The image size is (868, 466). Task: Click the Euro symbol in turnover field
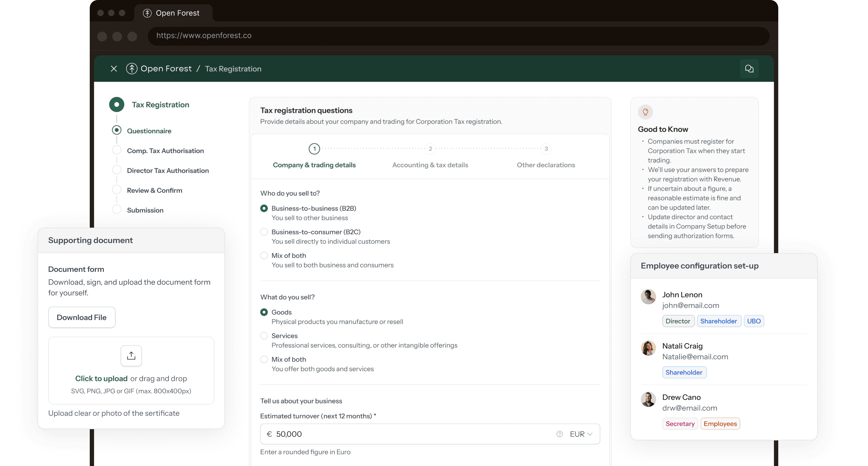pos(269,434)
